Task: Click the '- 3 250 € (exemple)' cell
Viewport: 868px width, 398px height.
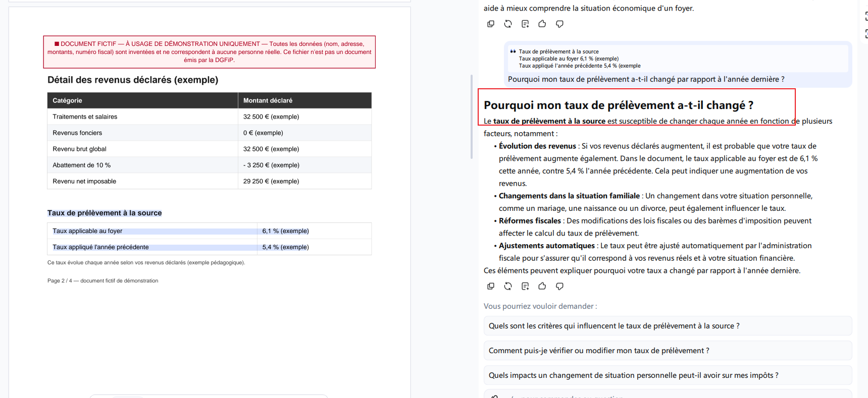Action: (x=304, y=165)
